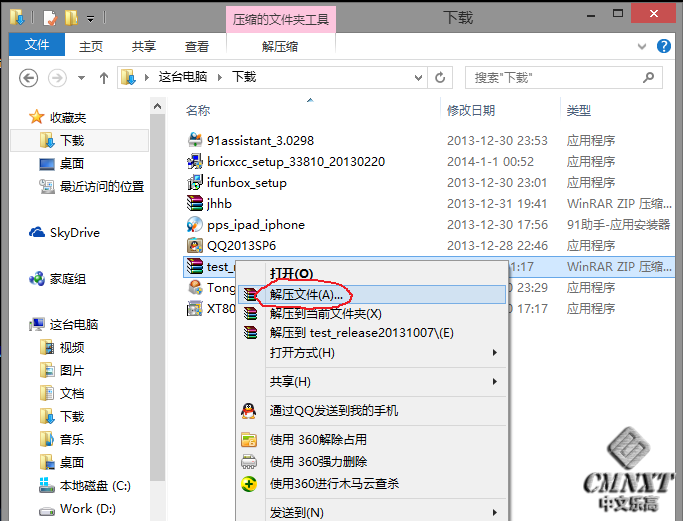
Task: Click the arrow before 这台电脑 in address bar
Action: point(147,78)
